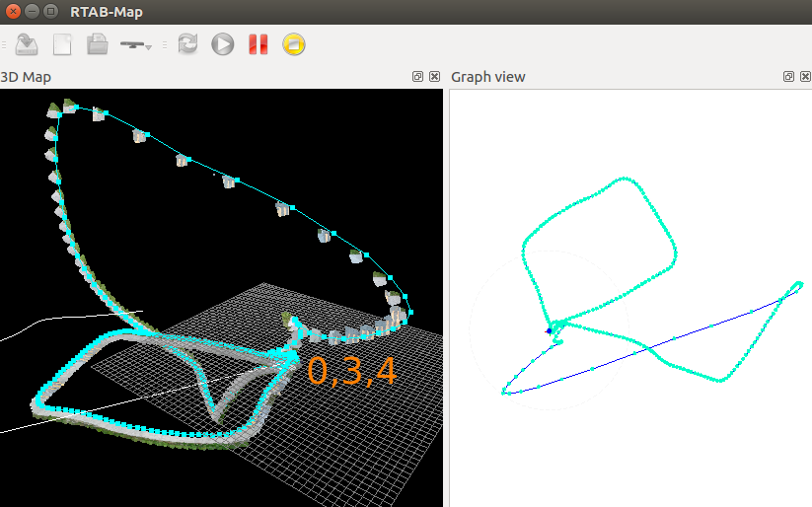Click the save database icon in toolbar
This screenshot has height=507, width=812.
27,44
